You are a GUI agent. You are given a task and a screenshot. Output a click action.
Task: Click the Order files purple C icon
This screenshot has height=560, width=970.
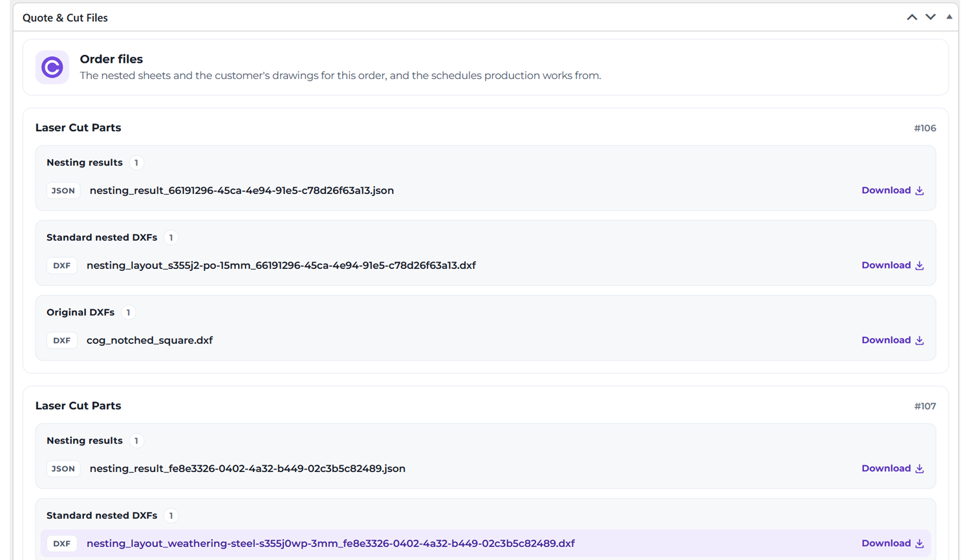(52, 67)
